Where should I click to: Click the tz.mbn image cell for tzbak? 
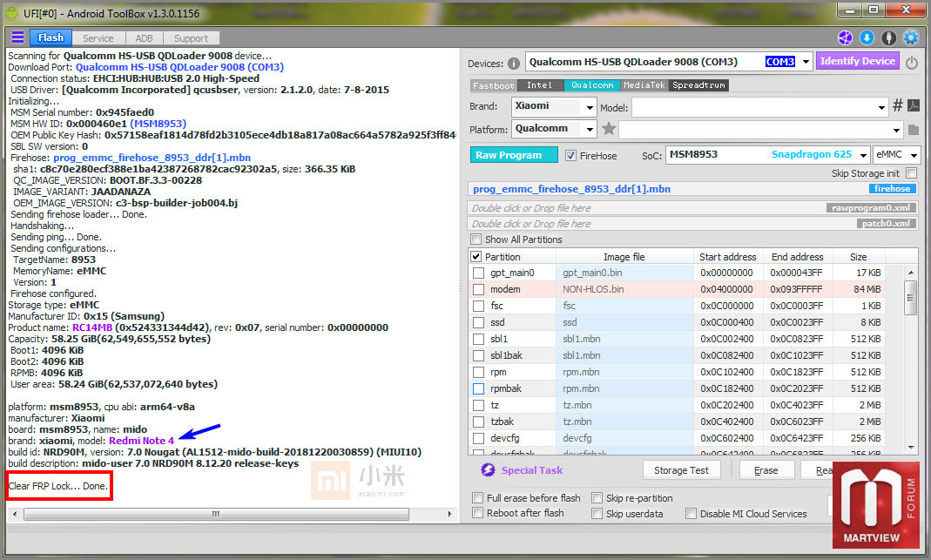[x=624, y=422]
